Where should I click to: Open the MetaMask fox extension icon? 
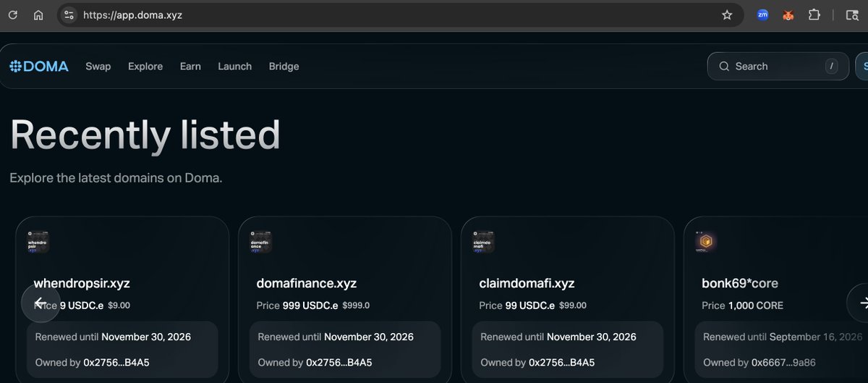pos(788,14)
